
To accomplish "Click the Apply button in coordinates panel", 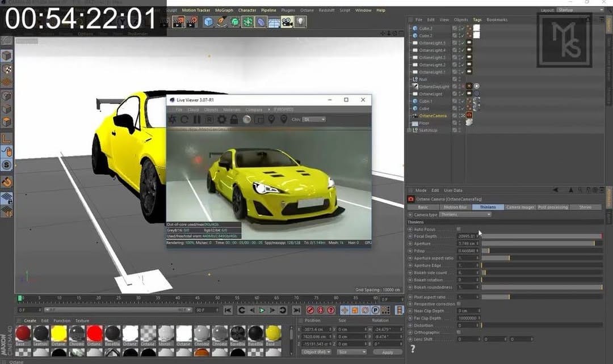I will (388, 352).
